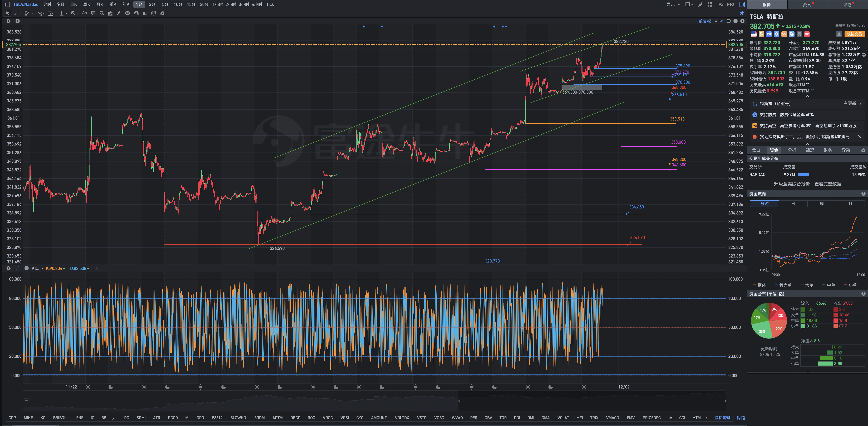Select the highlighter pen tool
Viewport: 868px width, 426px height.
[119, 13]
